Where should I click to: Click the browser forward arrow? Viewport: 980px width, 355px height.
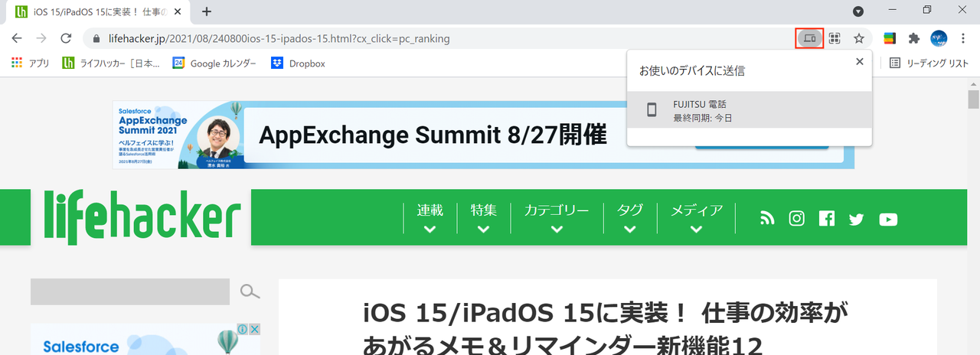pyautogui.click(x=41, y=38)
